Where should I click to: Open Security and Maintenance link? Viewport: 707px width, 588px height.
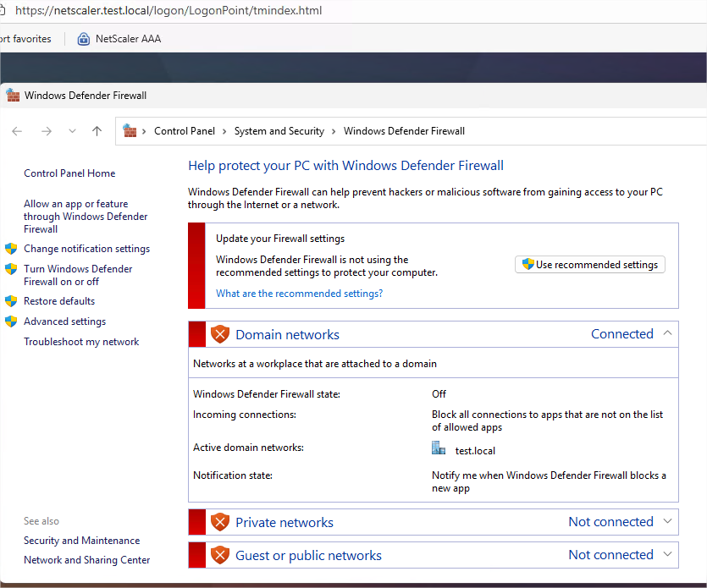tap(81, 541)
